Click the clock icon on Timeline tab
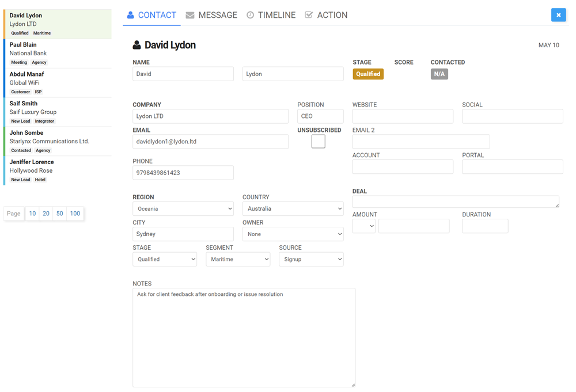The image size is (576, 392). [x=250, y=15]
